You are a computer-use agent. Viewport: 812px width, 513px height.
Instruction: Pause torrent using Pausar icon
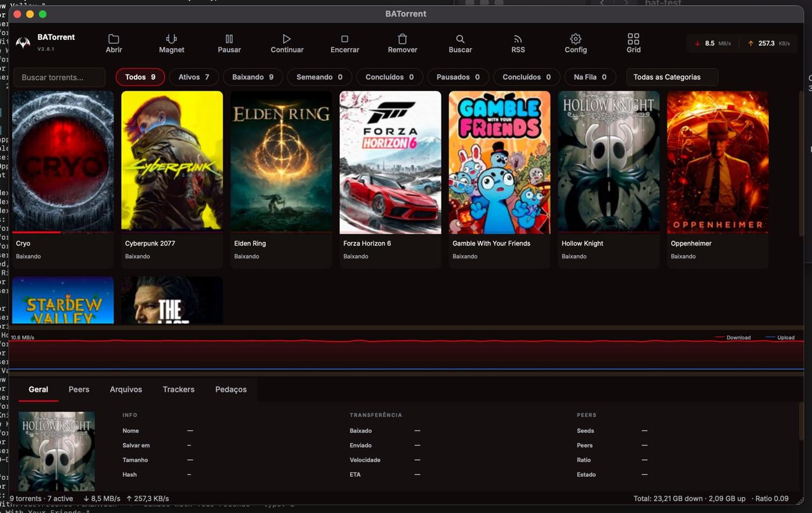coord(229,43)
